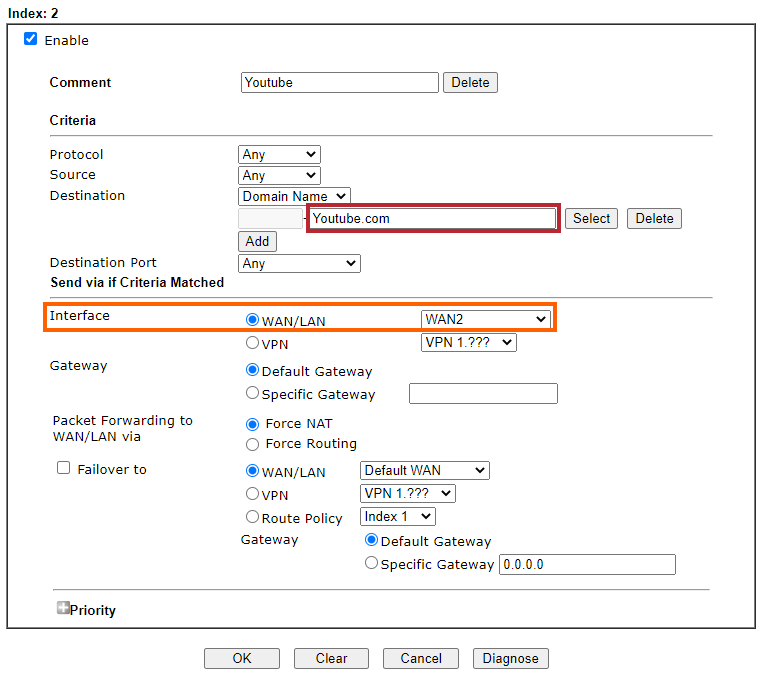Open the Index 1 route policy dropdown

(397, 517)
